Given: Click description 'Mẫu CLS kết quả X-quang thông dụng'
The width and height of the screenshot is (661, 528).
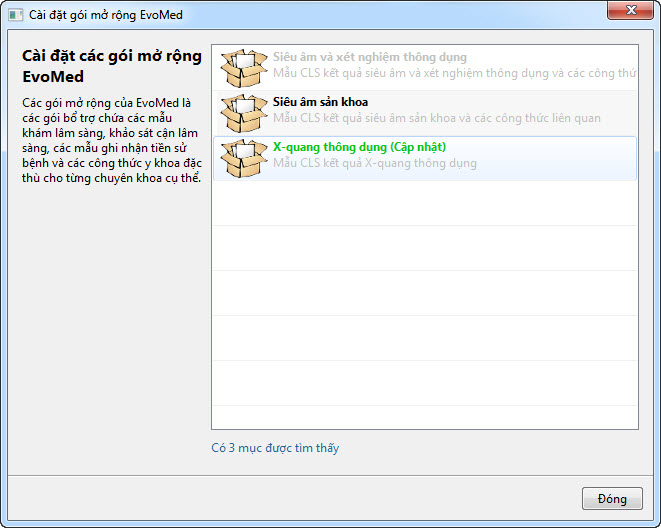Looking at the screenshot, I should pyautogui.click(x=375, y=163).
